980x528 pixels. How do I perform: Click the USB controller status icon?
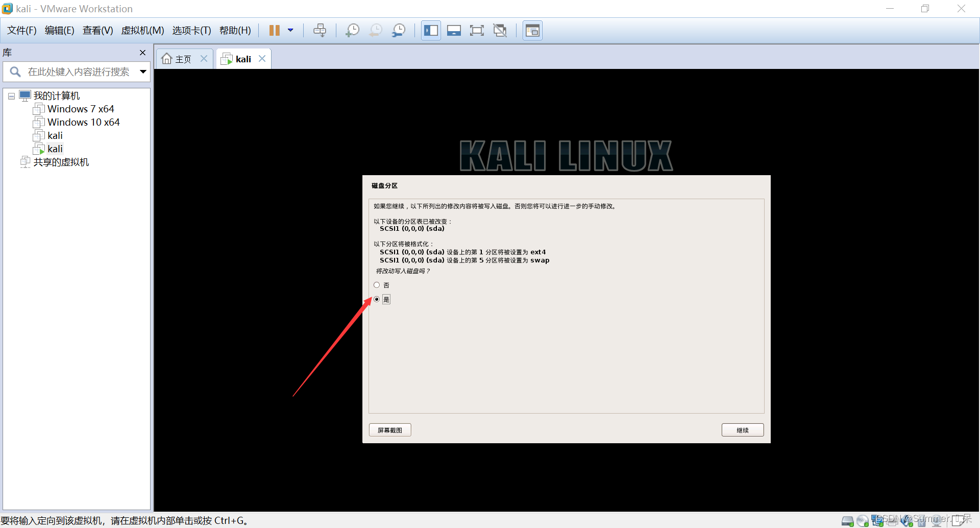922,521
